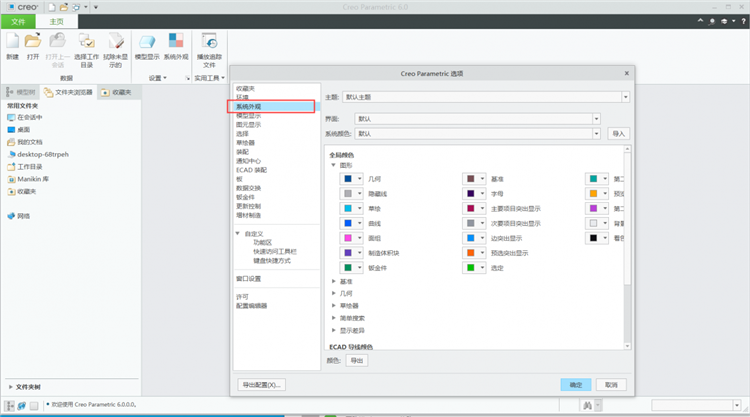Click the 导出配置(X)... button
Image resolution: width=750 pixels, height=417 pixels.
(x=261, y=385)
